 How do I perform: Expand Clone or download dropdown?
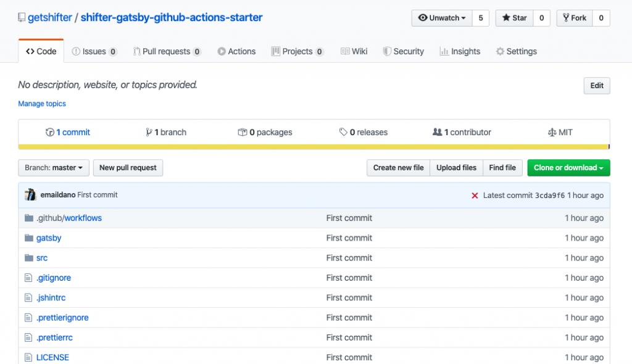568,168
